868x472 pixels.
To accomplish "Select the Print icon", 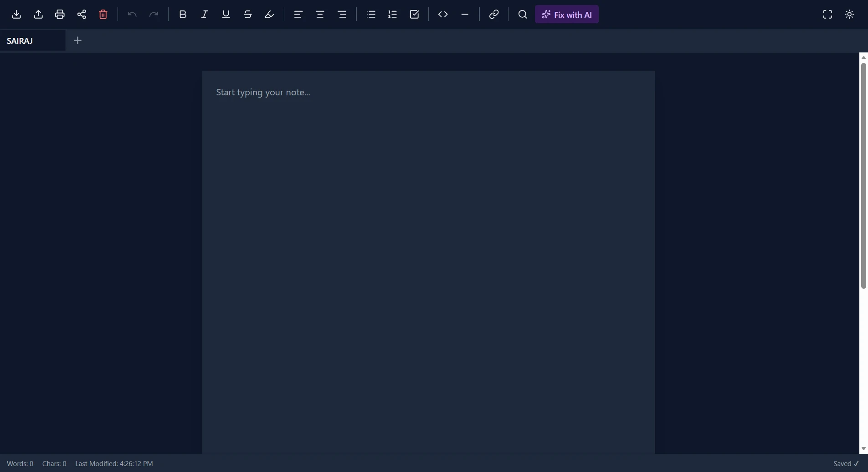I will (60, 14).
